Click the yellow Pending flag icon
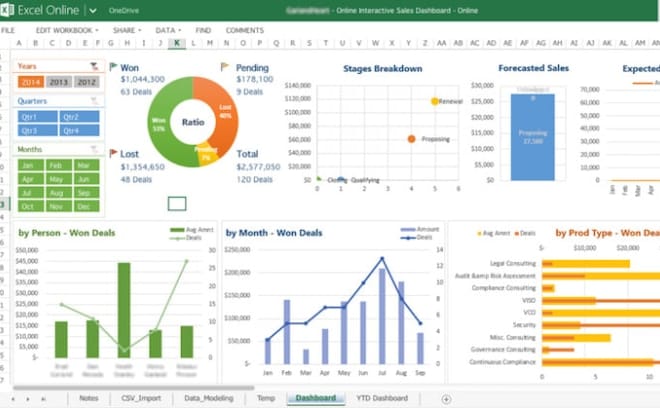The image size is (660, 408). coord(225,67)
